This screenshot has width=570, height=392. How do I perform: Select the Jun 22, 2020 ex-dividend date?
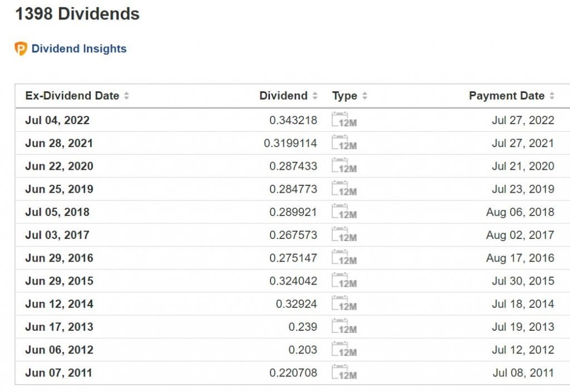point(59,166)
